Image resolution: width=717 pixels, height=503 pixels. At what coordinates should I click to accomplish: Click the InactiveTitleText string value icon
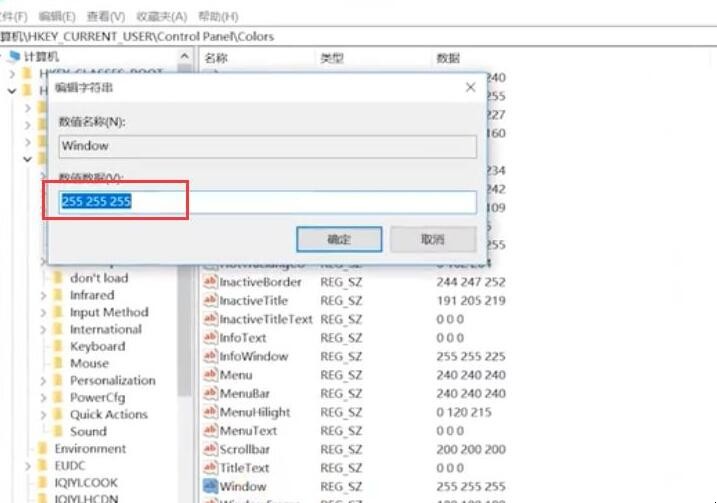click(x=210, y=319)
